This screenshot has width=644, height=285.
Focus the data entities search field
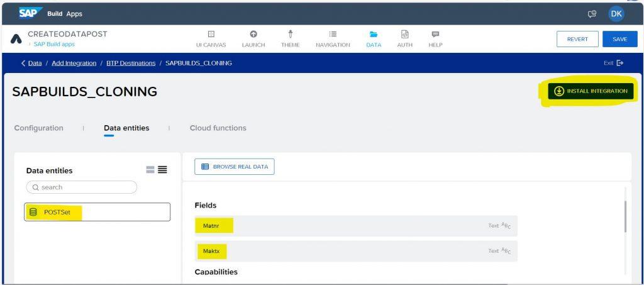pyautogui.click(x=81, y=187)
